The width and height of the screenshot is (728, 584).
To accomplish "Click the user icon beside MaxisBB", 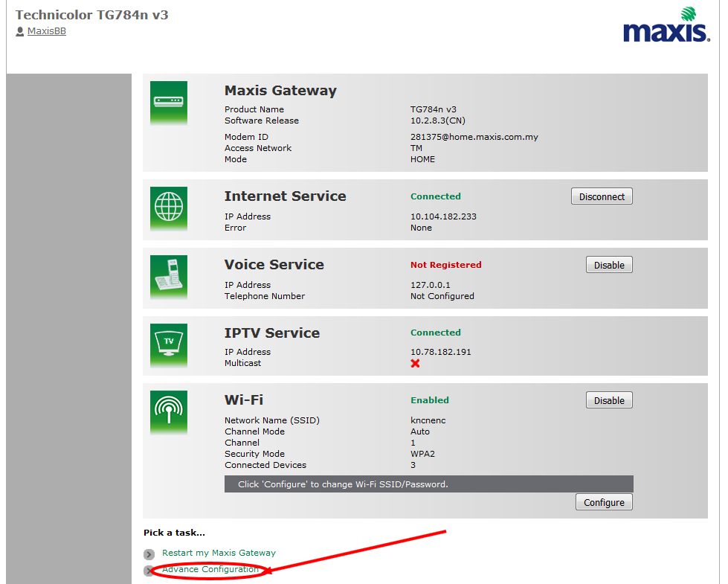I will 19,31.
